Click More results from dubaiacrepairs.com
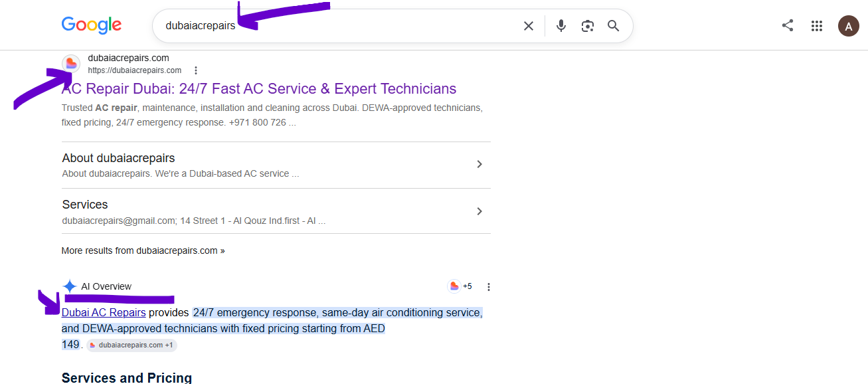This screenshot has width=868, height=384. point(143,250)
